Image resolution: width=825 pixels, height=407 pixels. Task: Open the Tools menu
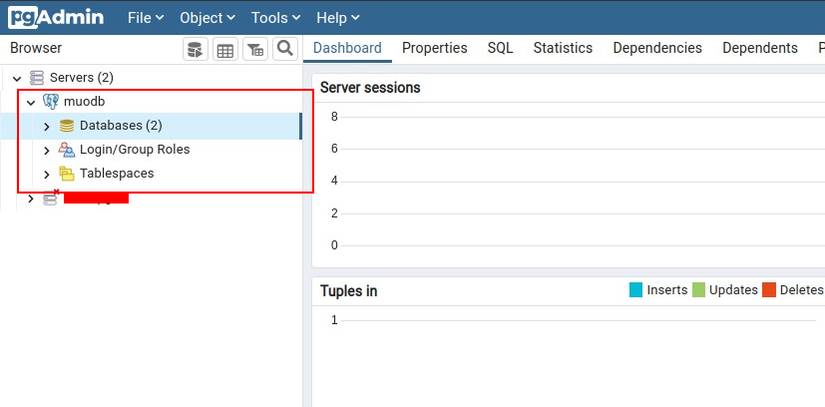(x=274, y=18)
